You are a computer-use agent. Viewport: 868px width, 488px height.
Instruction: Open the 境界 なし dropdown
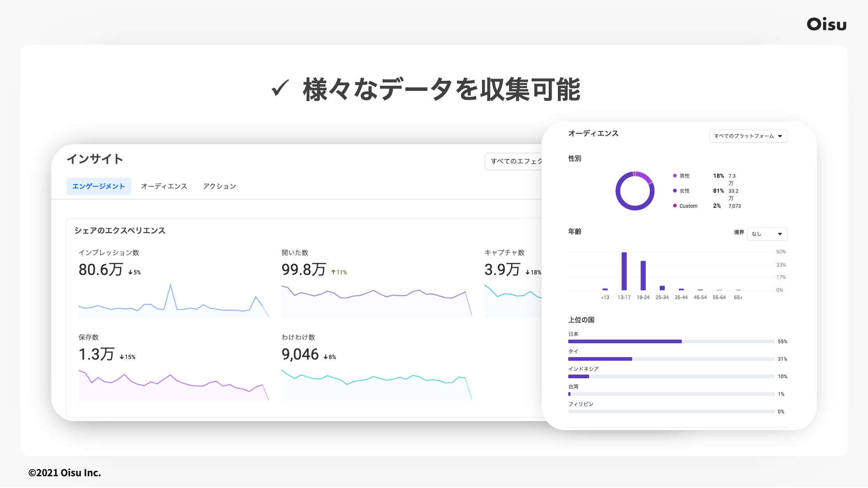tap(767, 234)
